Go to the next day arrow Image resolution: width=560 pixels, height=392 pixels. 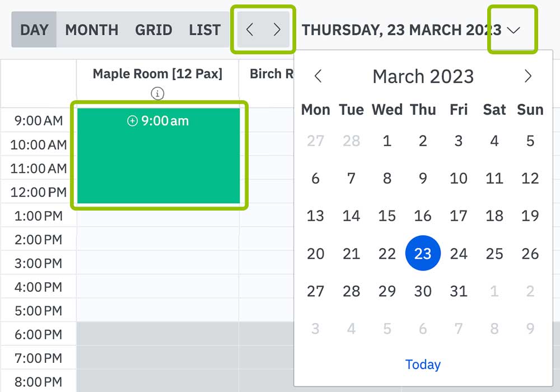pyautogui.click(x=277, y=30)
